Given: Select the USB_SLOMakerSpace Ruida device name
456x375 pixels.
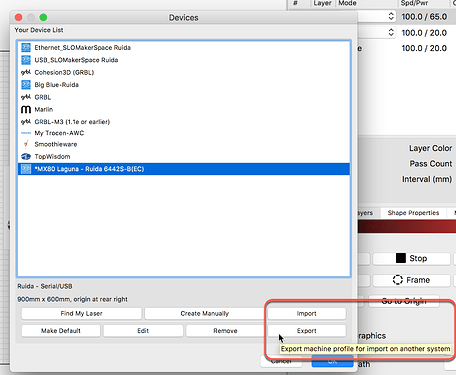Looking at the screenshot, I should click(76, 60).
